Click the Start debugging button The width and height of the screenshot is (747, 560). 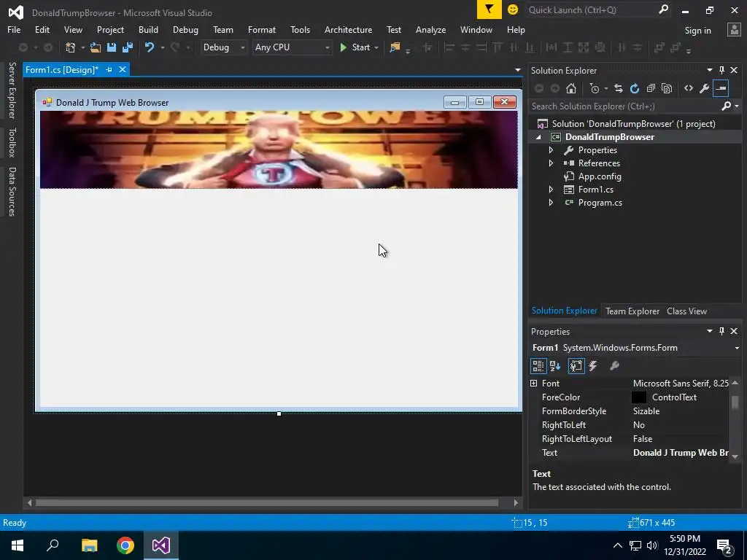coord(355,47)
